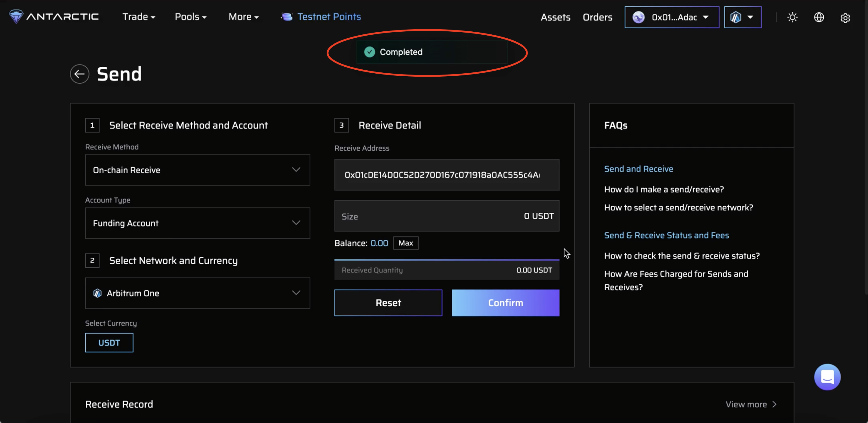Toggle light theme with sun icon
This screenshot has height=423, width=868.
tap(792, 17)
